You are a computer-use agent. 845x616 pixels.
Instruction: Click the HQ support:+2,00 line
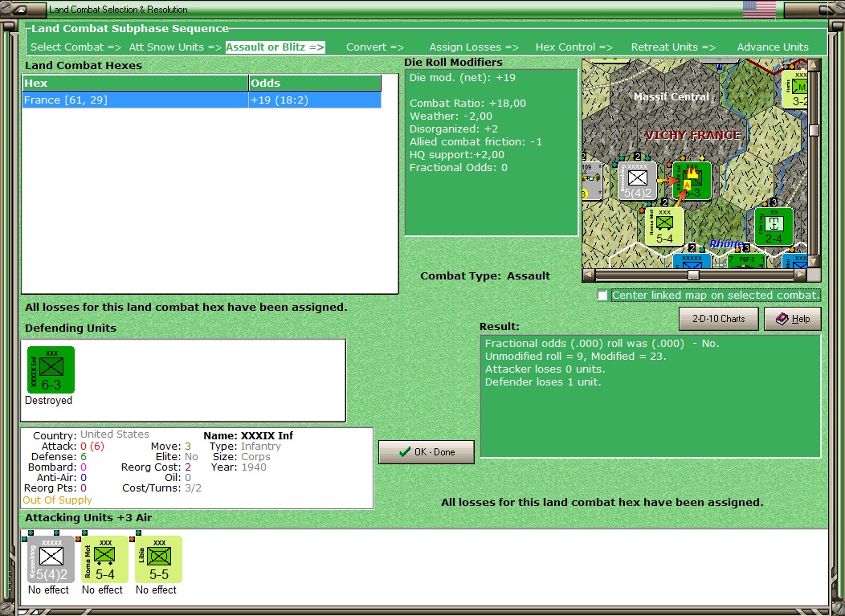[457, 155]
